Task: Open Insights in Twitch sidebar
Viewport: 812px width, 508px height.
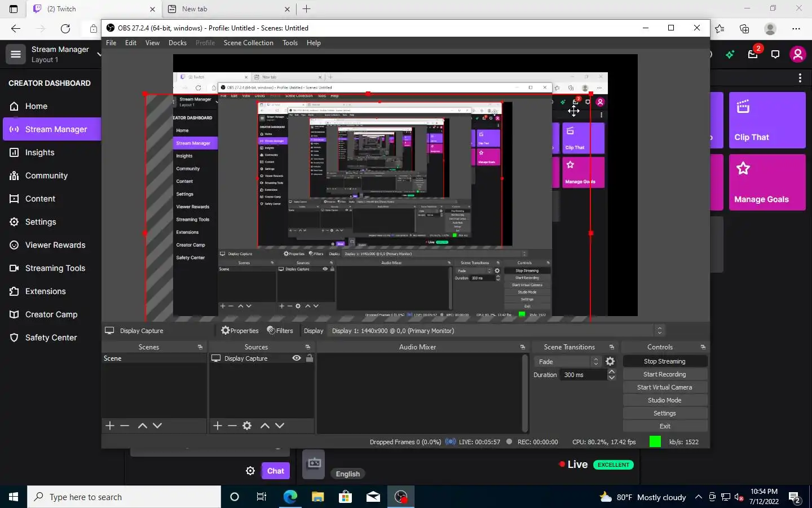Action: click(39, 152)
